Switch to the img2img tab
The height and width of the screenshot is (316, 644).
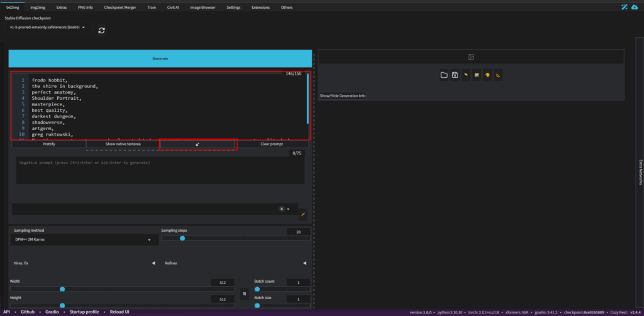(x=37, y=8)
